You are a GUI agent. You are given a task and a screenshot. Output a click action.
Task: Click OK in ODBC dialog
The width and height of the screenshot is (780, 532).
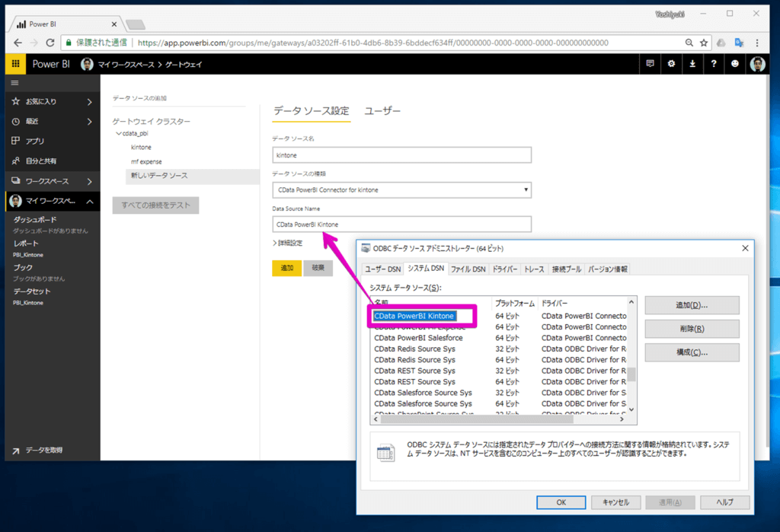[x=561, y=502]
